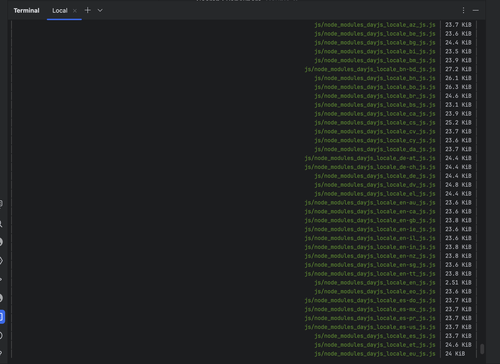Click the 26.1 KiB size value

coord(458,78)
